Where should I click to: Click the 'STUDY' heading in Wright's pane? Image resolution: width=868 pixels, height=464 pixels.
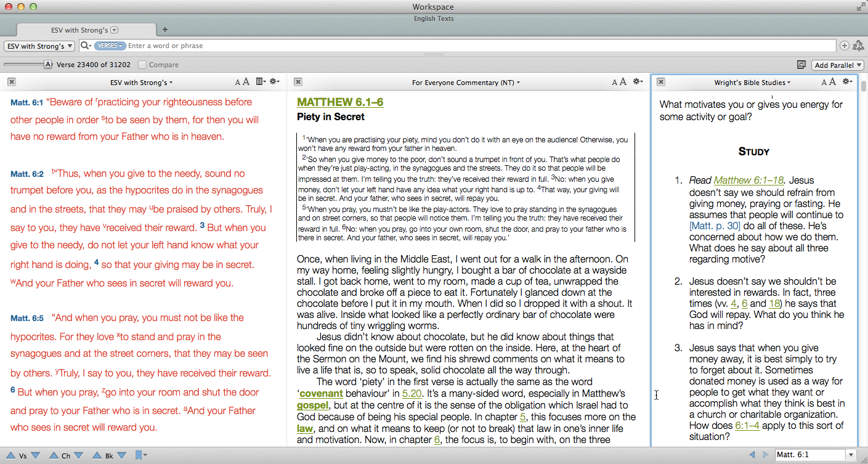(x=754, y=152)
